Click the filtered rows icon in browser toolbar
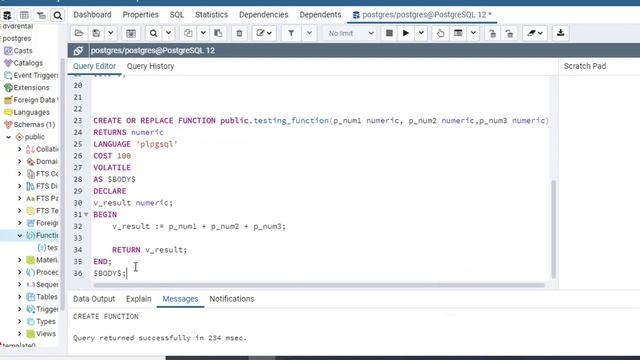Viewport: 640px width, 360px height. tap(41, 16)
